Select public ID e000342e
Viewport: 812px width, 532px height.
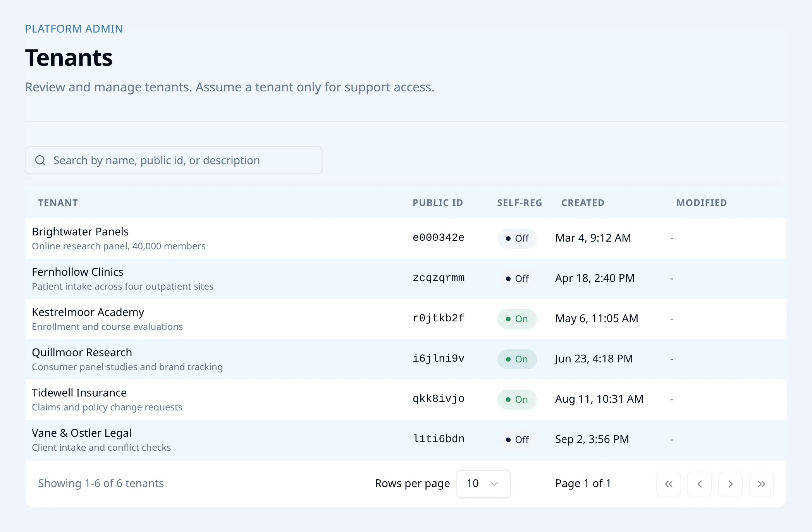[439, 238]
